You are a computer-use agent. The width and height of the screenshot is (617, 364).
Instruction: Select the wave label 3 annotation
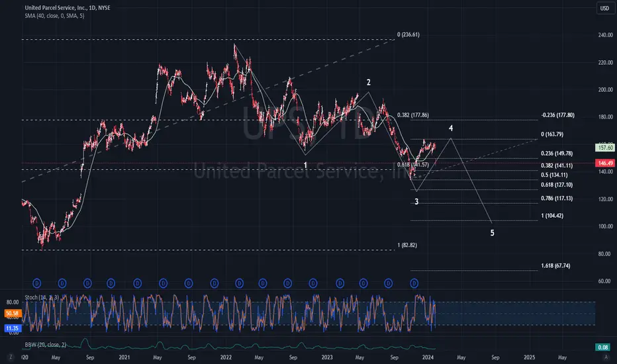[416, 201]
